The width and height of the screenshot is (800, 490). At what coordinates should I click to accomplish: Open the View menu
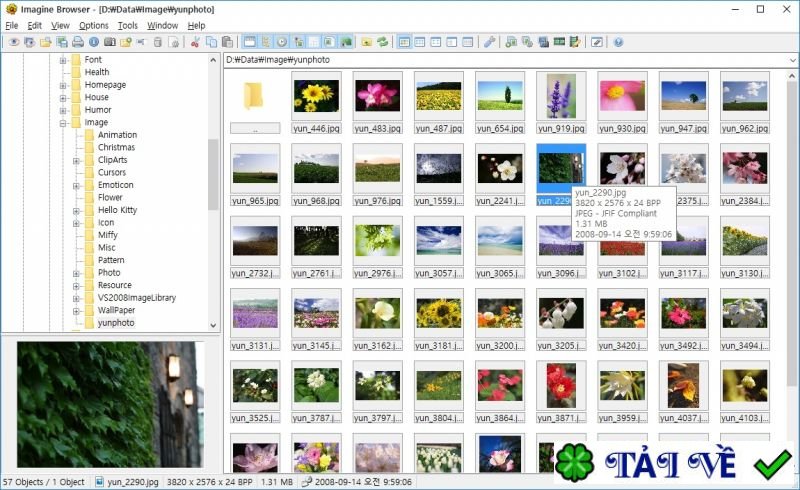coord(60,26)
